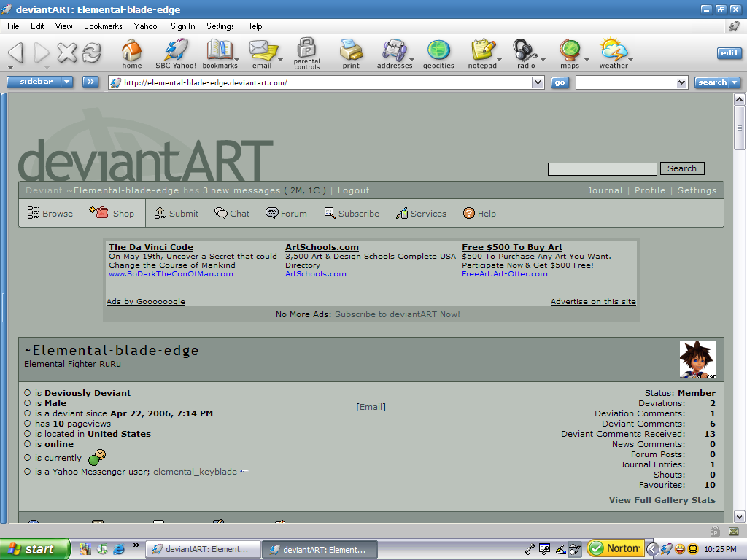Open the email toolbar dropdown arrow
The height and width of the screenshot is (560, 747).
pyautogui.click(x=281, y=60)
